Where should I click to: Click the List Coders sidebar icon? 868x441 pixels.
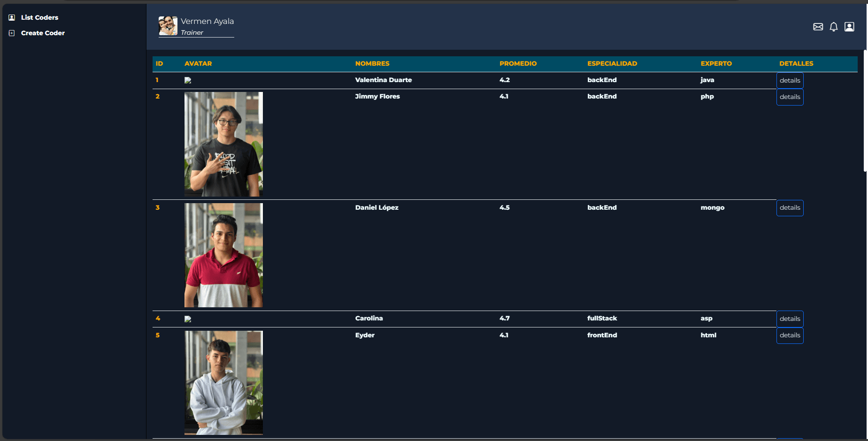point(12,17)
